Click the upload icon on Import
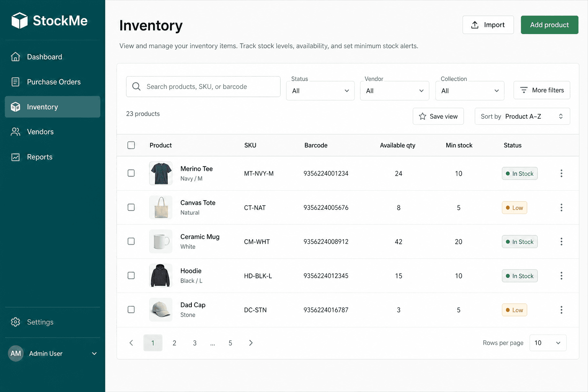588x392 pixels. click(x=475, y=25)
